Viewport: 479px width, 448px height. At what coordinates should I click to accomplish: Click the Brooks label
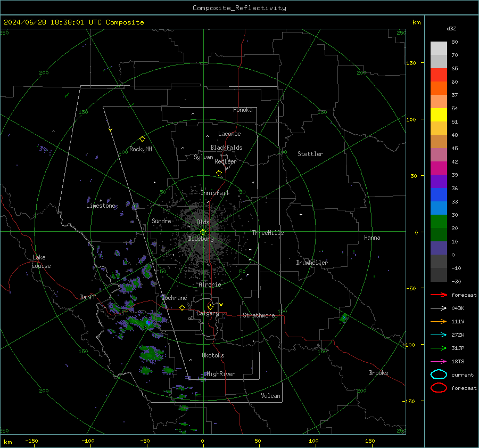click(378, 373)
